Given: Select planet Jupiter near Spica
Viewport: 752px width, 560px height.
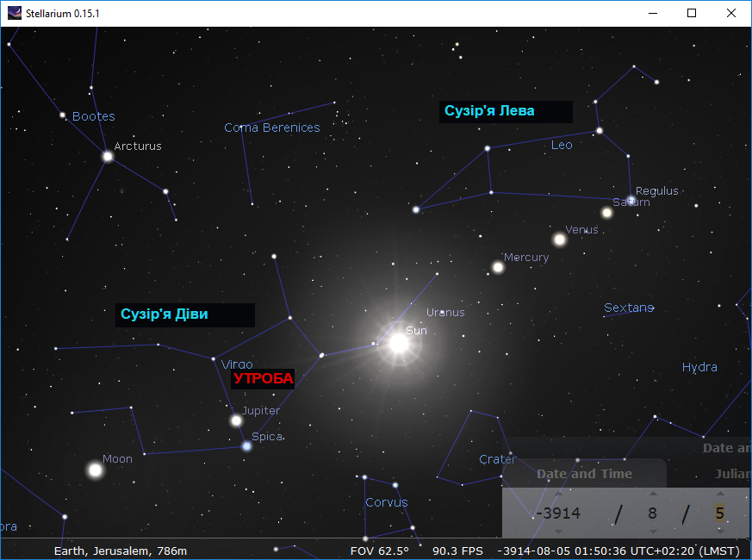Looking at the screenshot, I should [x=236, y=420].
